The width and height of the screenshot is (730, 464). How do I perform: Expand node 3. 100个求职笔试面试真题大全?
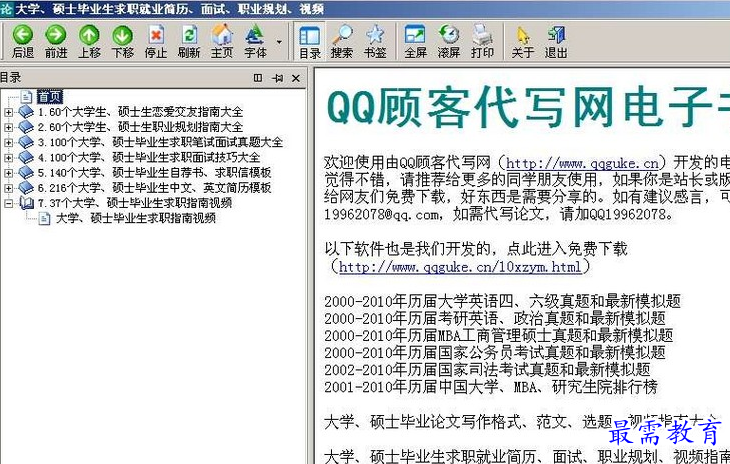pyautogui.click(x=8, y=142)
